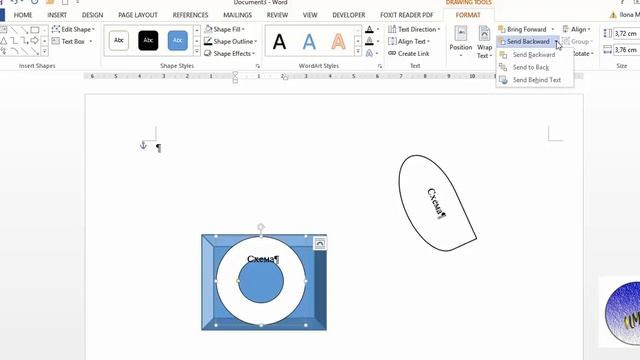The image size is (640, 360).
Task: Click the layout options icon beside the shape
Action: coord(320,244)
